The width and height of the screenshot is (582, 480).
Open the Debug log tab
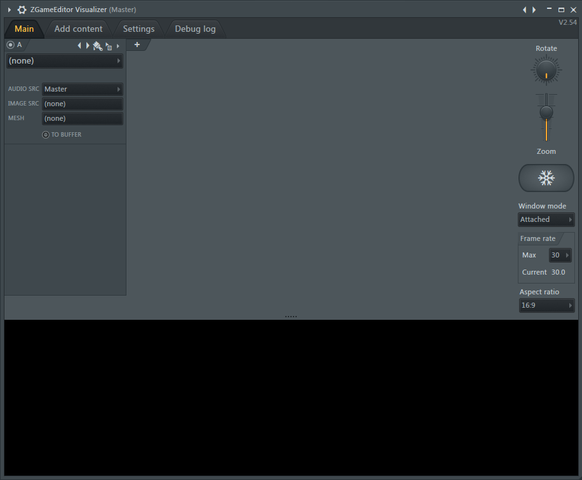[195, 29]
